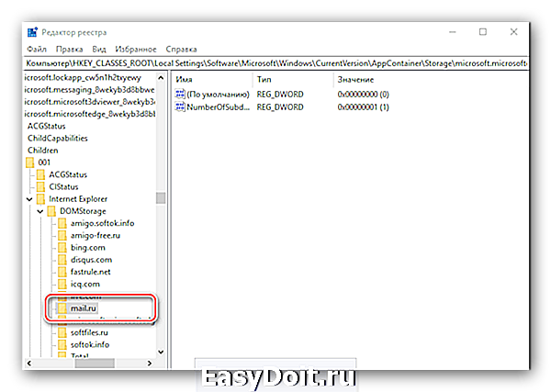Click the value 0x00000000 (0)

(363, 95)
